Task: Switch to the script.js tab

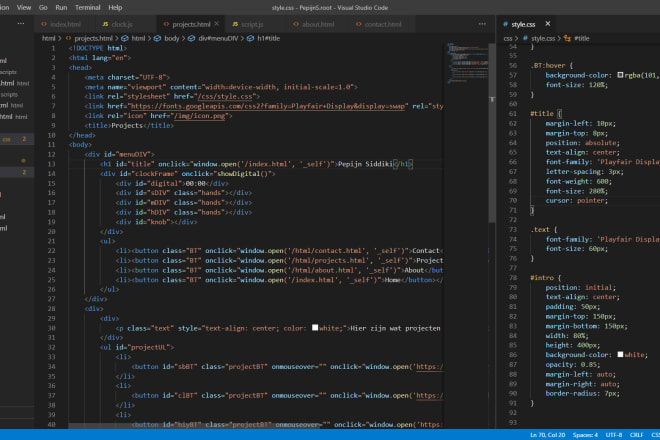Action: tap(252, 24)
